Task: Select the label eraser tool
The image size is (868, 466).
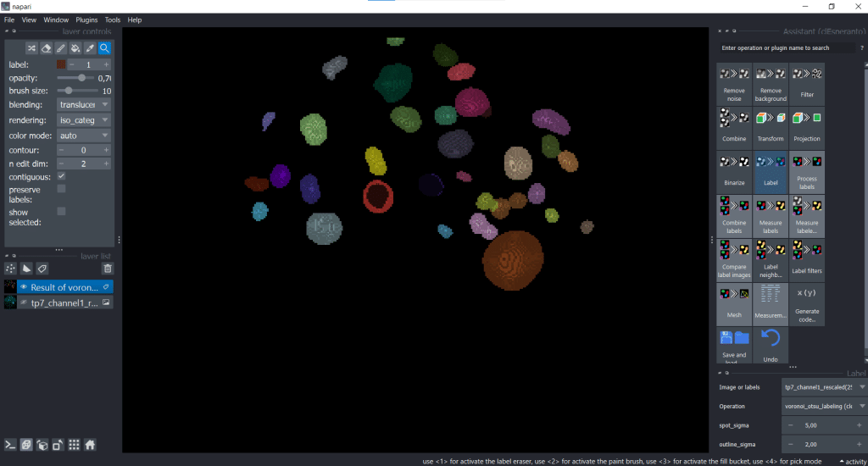Action: coord(46,48)
